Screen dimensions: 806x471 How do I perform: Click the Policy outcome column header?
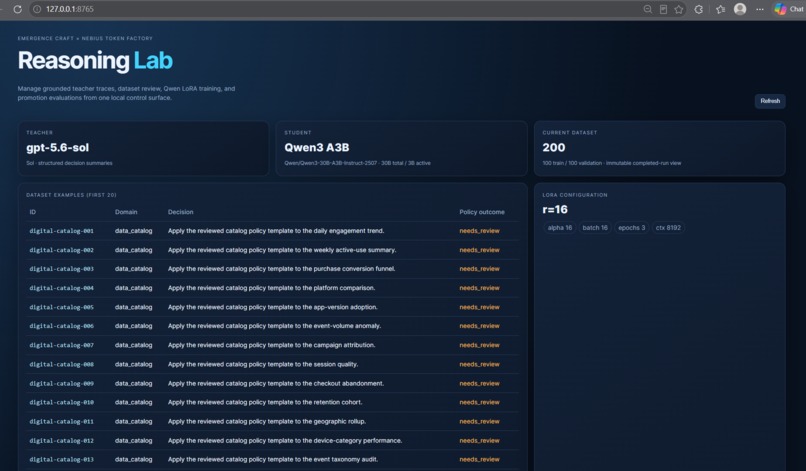[x=482, y=212]
